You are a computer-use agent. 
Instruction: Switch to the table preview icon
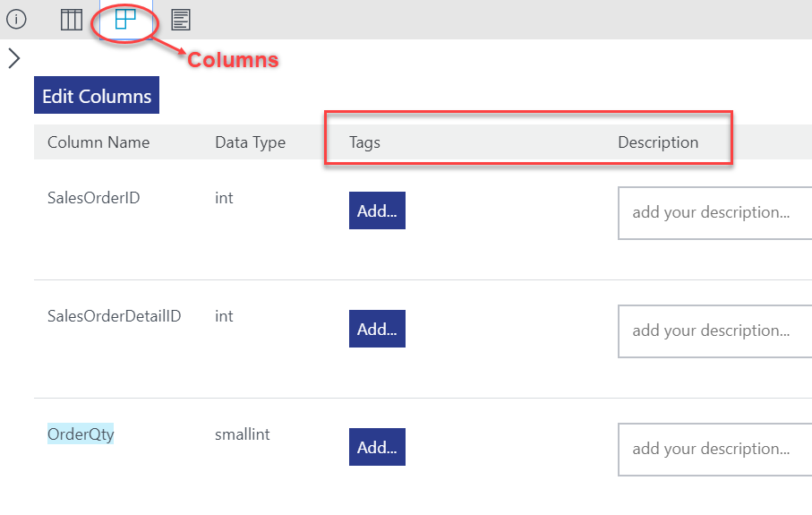coord(72,19)
